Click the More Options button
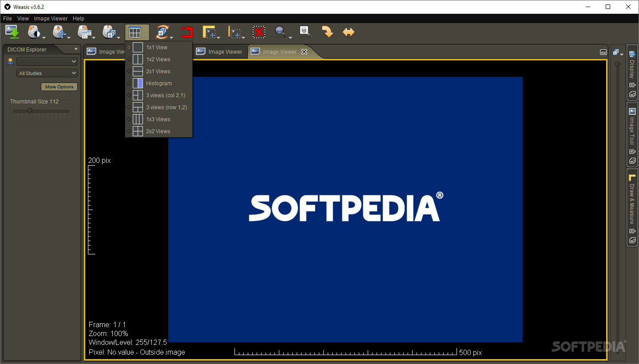Image resolution: width=639 pixels, height=364 pixels. 60,87
